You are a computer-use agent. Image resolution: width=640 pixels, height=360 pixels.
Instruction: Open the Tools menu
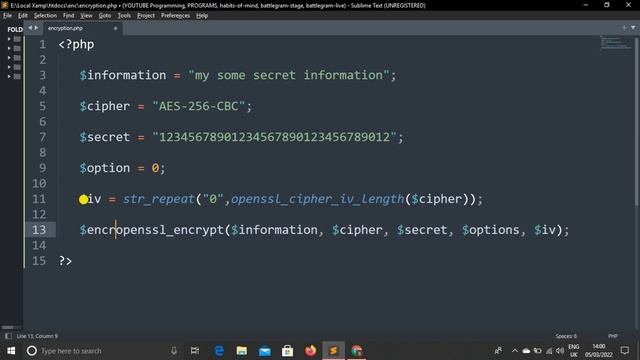(x=124, y=16)
